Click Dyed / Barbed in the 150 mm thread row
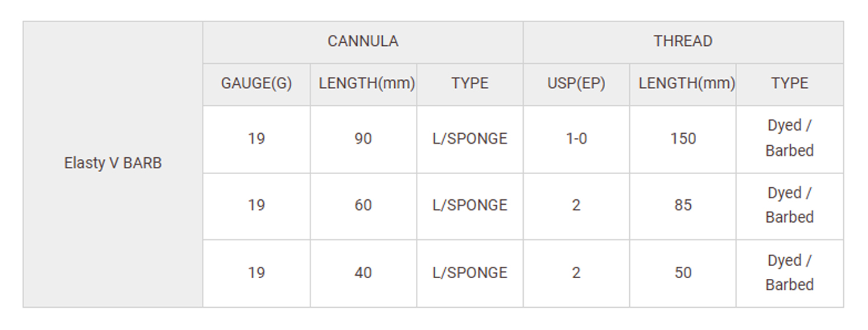 (790, 138)
